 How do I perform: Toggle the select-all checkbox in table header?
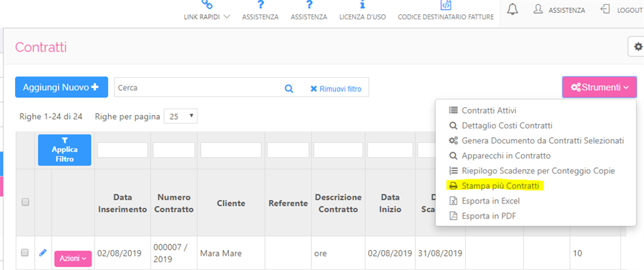[x=25, y=201]
